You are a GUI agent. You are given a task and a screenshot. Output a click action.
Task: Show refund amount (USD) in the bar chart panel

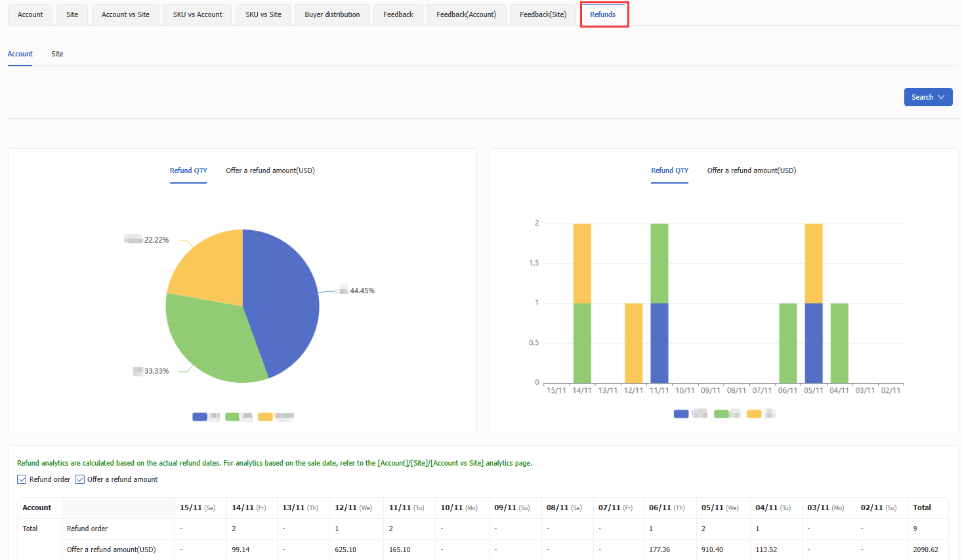(x=751, y=170)
